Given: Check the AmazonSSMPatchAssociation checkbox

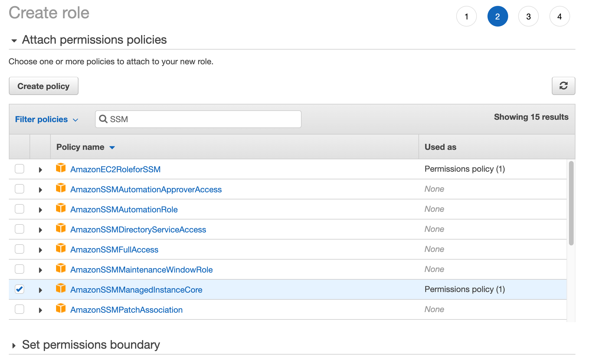Looking at the screenshot, I should 19,309.
